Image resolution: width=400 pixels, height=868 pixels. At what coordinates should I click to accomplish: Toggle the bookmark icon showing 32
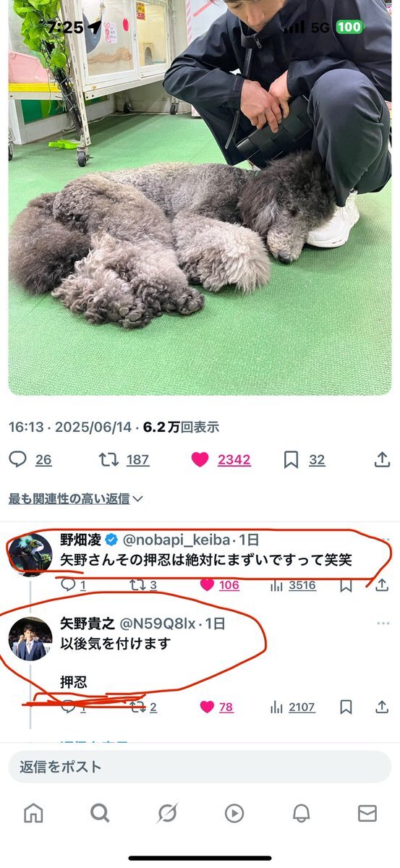(291, 459)
